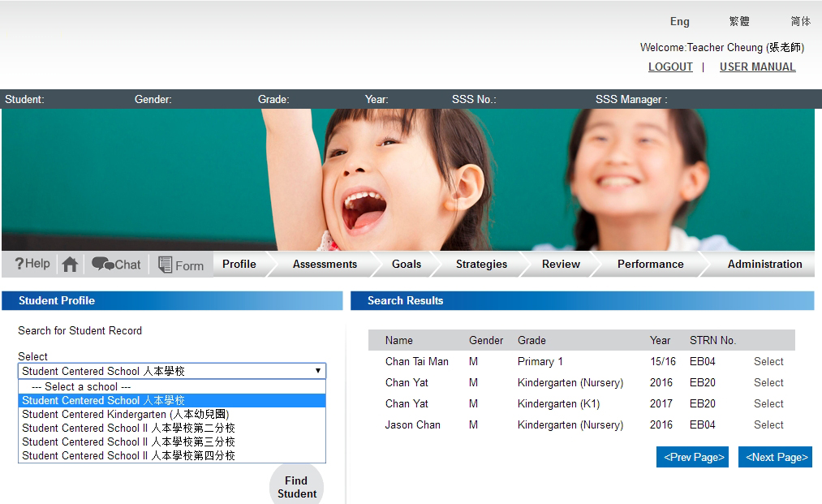The image size is (822, 504).
Task: Open the Strategies tab
Action: 481,264
